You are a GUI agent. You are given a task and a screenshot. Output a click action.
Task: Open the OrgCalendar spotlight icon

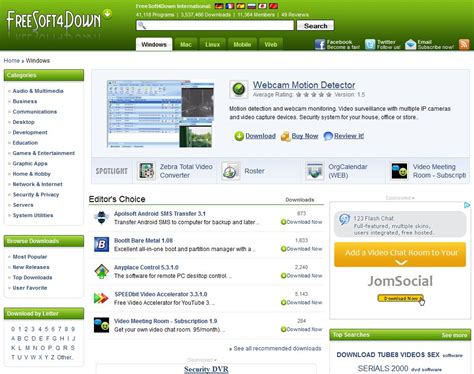pyautogui.click(x=315, y=171)
